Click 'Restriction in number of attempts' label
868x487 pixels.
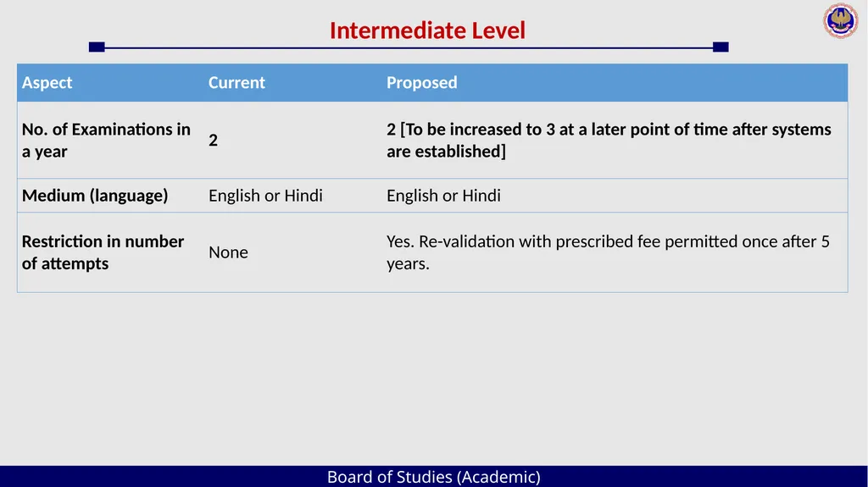103,252
